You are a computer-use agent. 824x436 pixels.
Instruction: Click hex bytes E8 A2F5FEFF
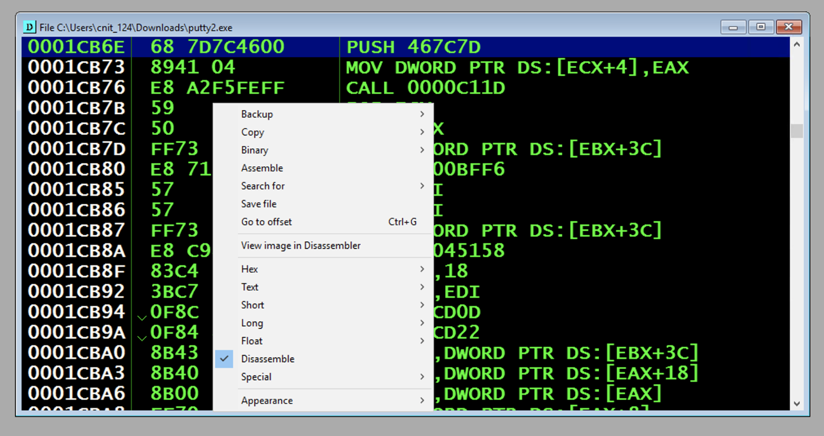[217, 88]
